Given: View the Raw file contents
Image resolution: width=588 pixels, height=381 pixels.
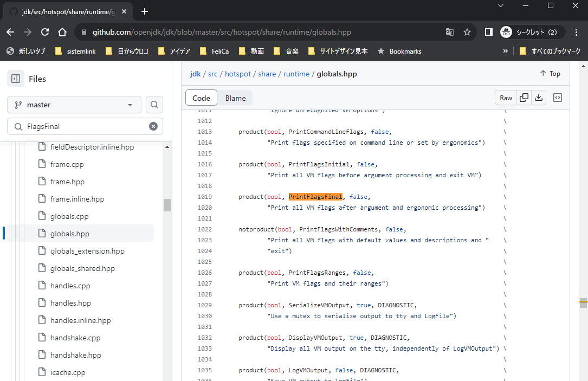Looking at the screenshot, I should pyautogui.click(x=506, y=98).
